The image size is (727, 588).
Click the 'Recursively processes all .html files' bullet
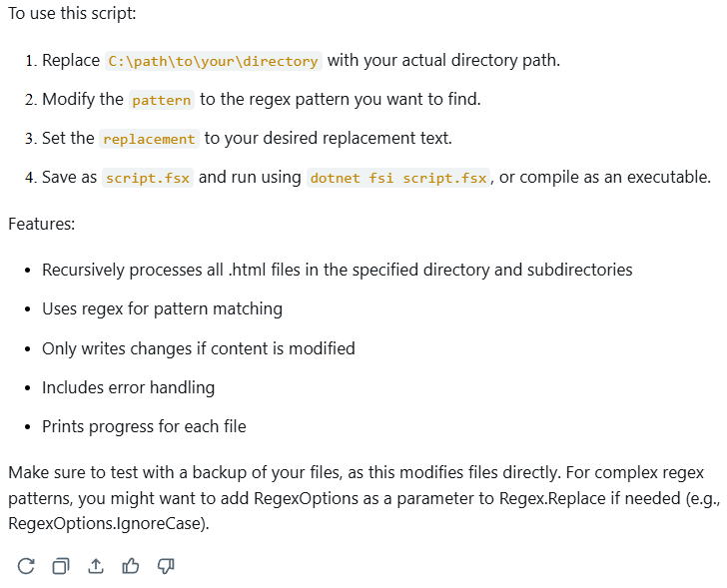click(338, 270)
